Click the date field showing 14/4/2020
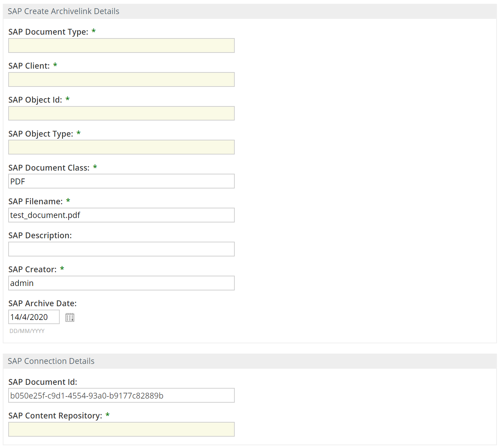This screenshot has height=448, width=500. click(34, 317)
